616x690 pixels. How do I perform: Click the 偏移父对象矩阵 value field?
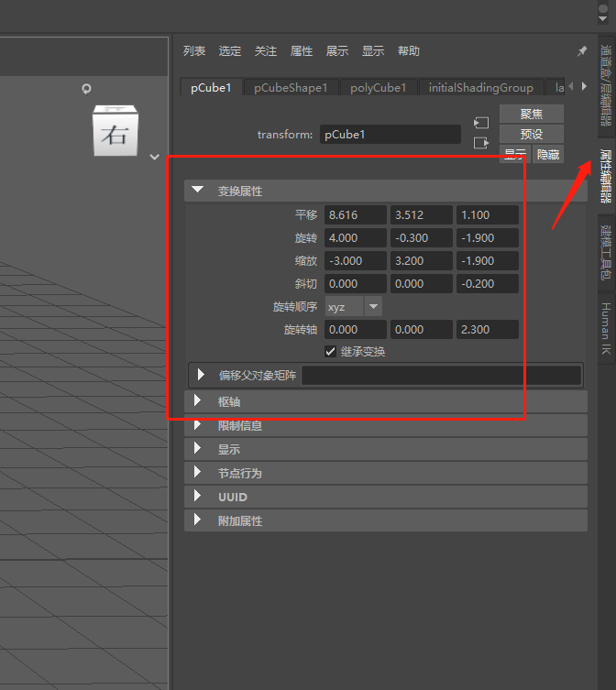(441, 375)
